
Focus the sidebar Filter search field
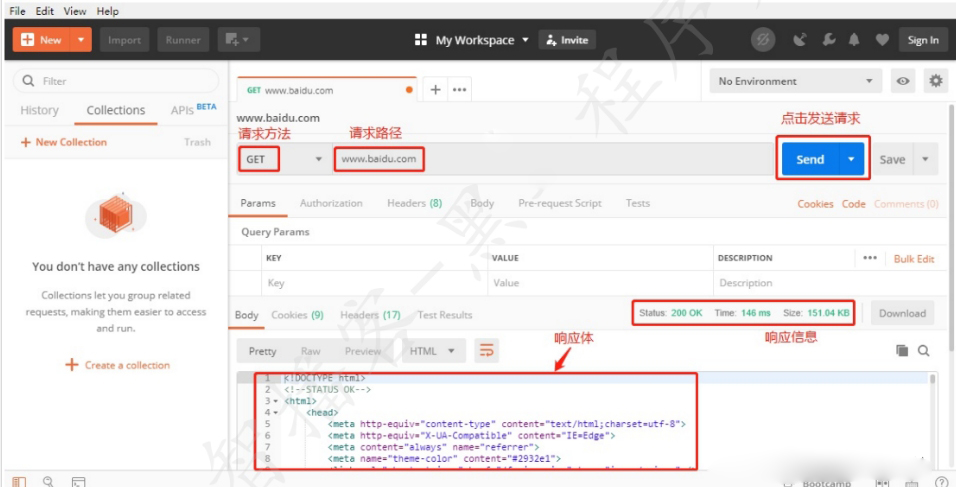coord(116,81)
